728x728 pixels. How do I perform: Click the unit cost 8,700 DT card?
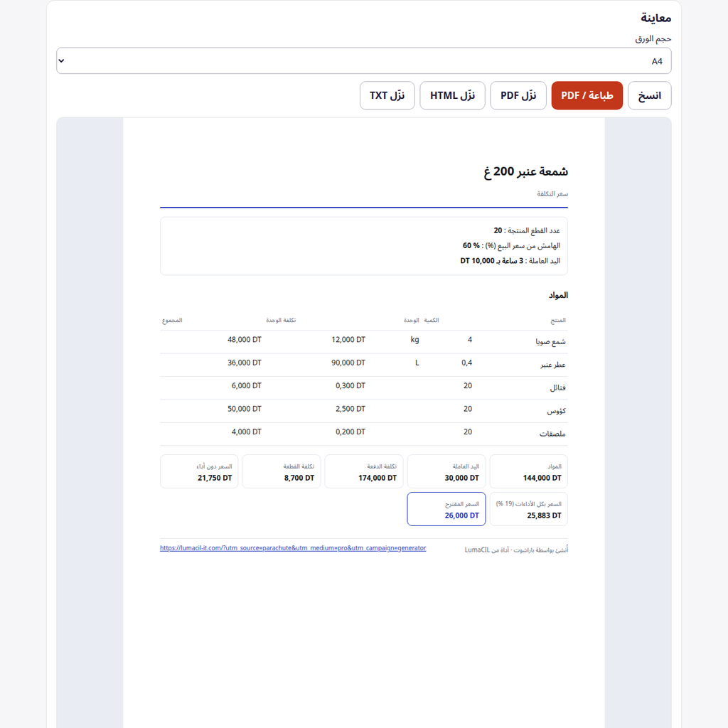(x=282, y=472)
